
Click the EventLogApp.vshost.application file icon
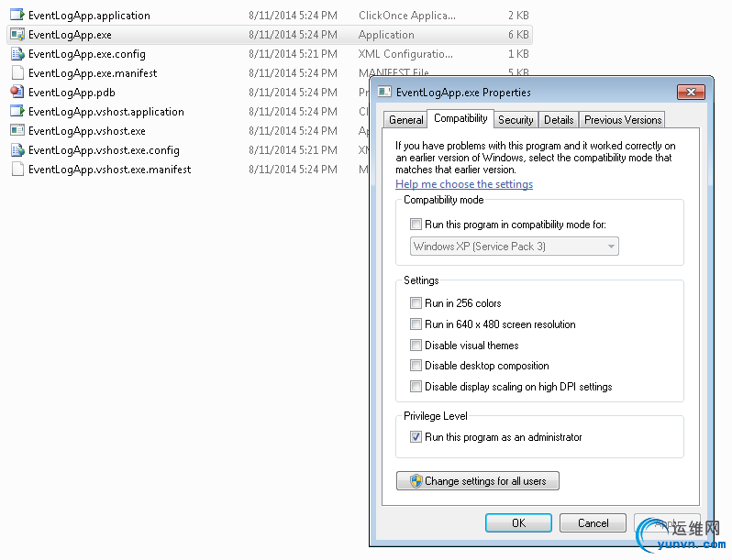(x=17, y=111)
